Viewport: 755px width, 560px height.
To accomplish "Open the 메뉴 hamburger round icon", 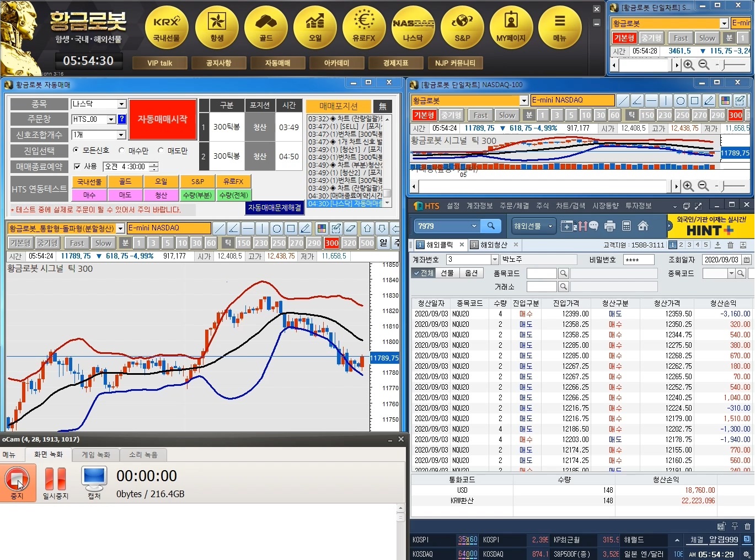I will [560, 28].
